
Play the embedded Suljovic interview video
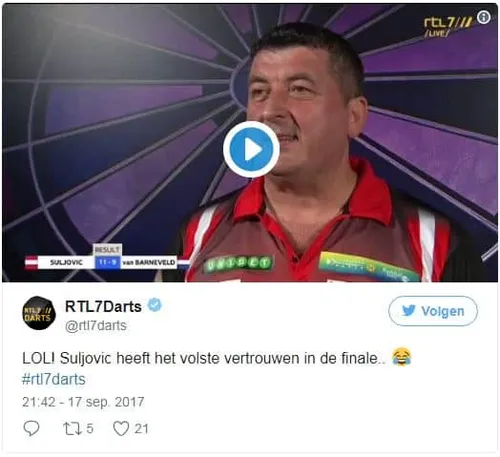click(251, 150)
